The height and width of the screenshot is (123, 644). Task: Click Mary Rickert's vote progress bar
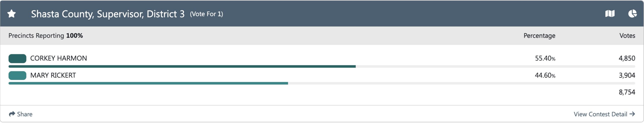click(x=148, y=83)
